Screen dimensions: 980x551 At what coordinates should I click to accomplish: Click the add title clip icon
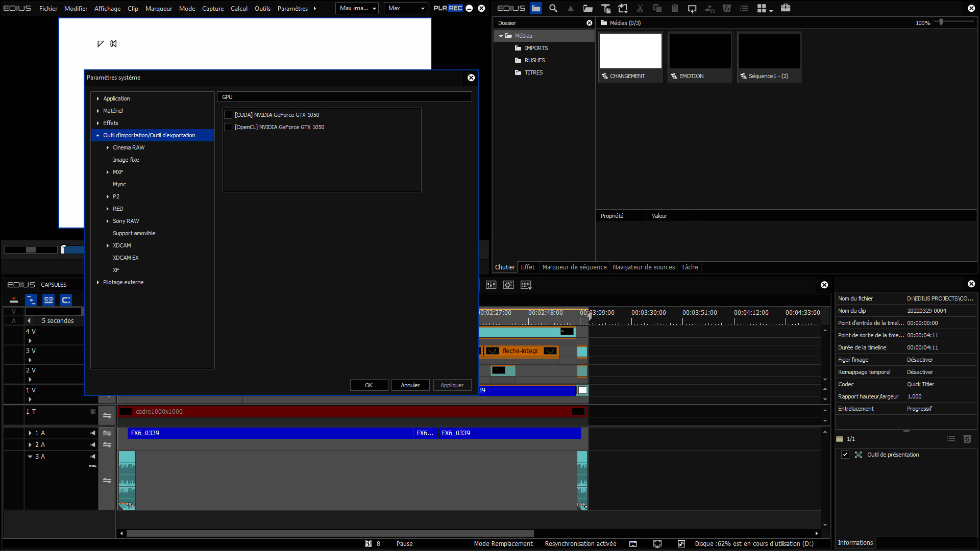tap(605, 8)
